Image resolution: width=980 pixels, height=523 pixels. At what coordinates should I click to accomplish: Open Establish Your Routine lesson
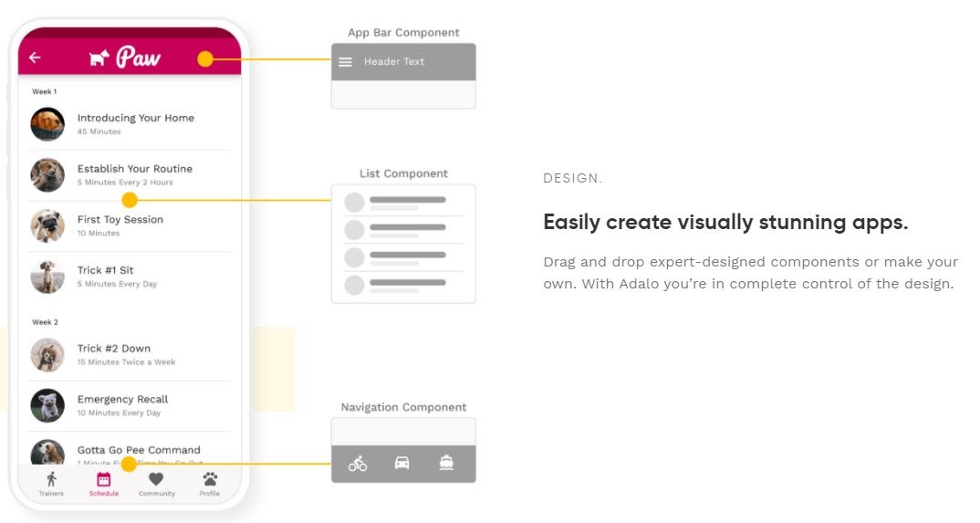[129, 175]
